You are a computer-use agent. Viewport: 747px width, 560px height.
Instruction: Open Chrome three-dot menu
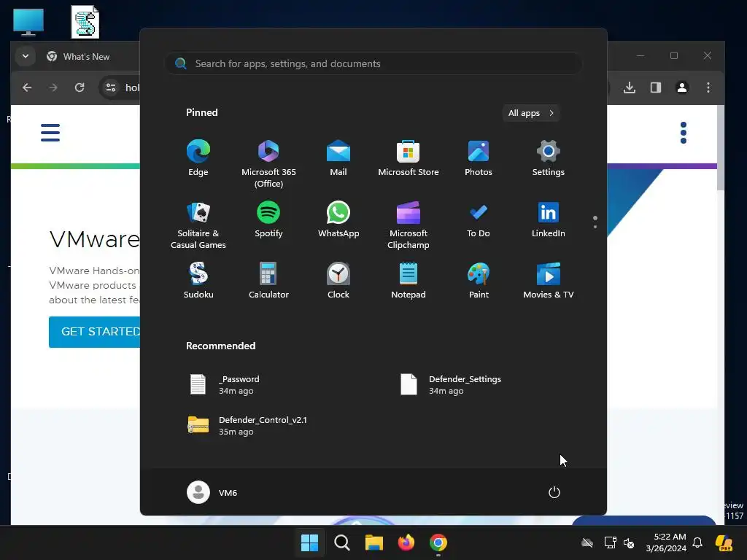[708, 87]
